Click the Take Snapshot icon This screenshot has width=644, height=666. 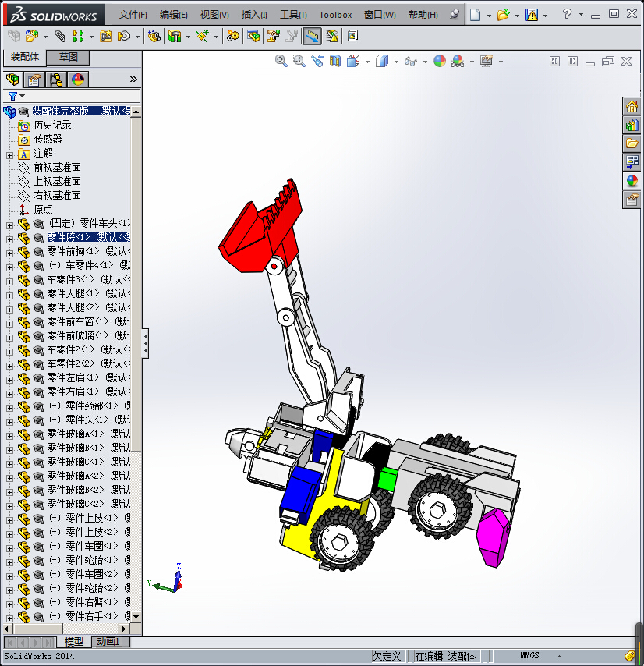[352, 36]
